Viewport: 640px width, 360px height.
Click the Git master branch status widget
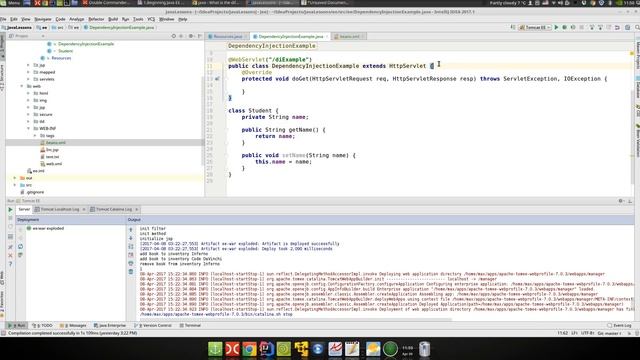[x=609, y=333]
